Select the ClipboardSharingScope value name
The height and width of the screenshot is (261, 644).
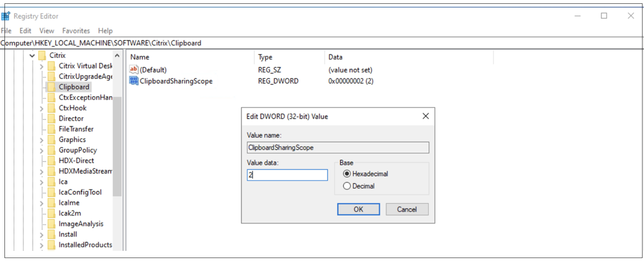coord(176,81)
